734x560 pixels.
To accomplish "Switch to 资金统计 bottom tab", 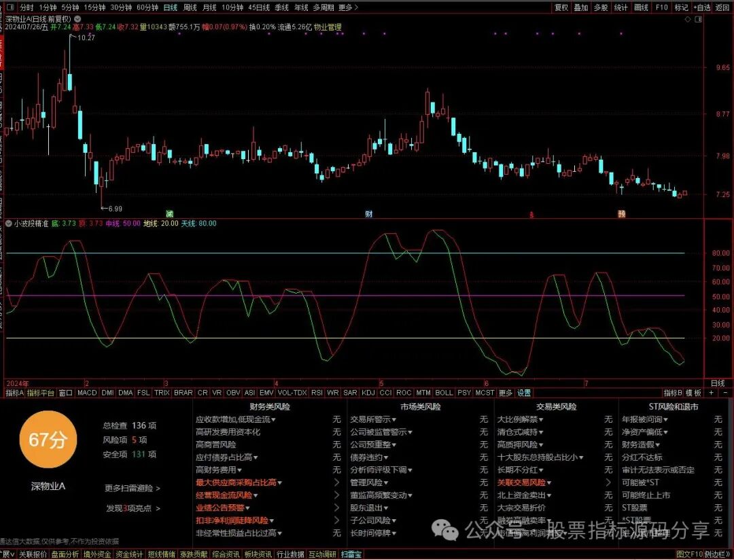I will click(x=129, y=555).
